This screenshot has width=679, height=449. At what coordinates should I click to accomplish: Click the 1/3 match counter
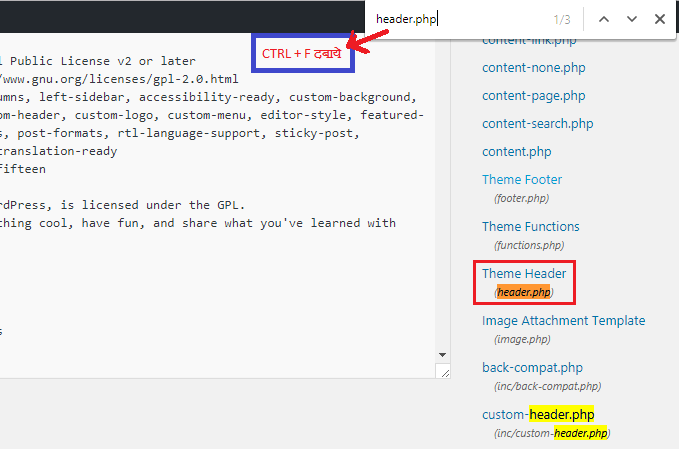click(562, 19)
